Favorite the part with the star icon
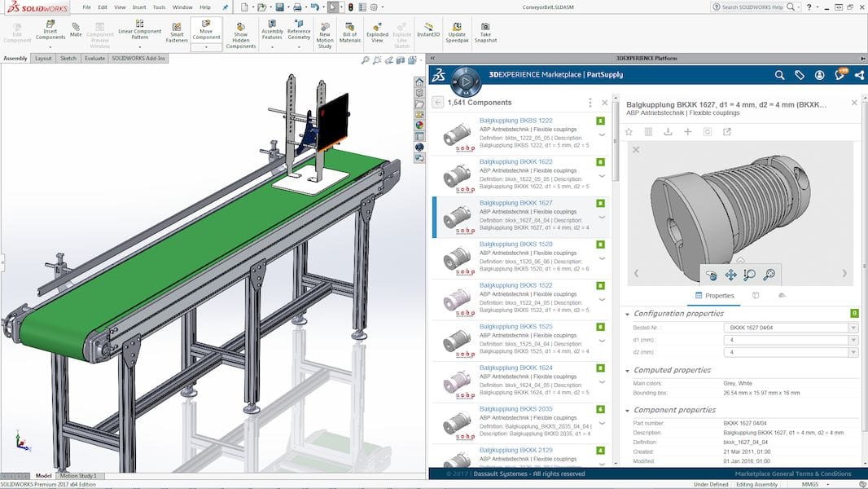The height and width of the screenshot is (489, 868). 629,131
